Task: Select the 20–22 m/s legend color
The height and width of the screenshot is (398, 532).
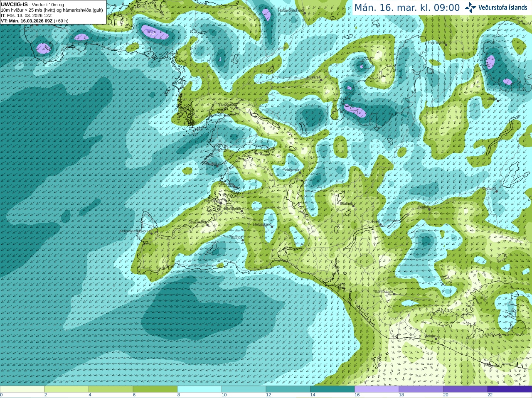Action: [465, 389]
